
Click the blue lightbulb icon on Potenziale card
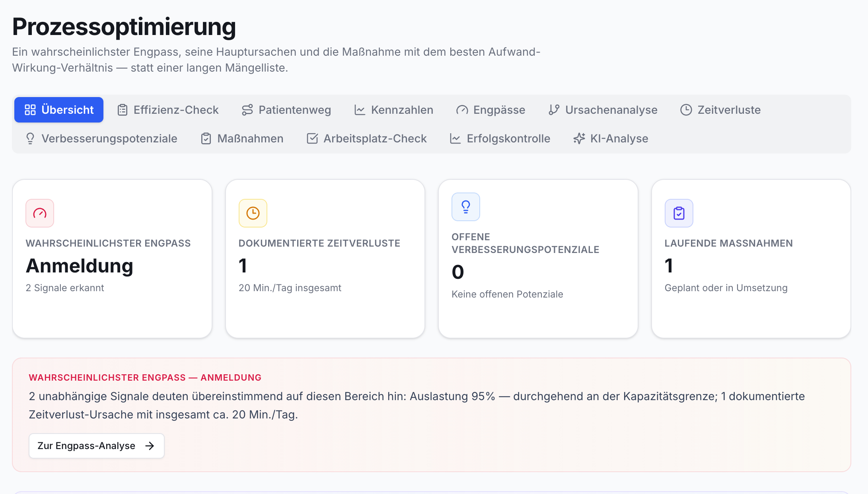coord(466,207)
